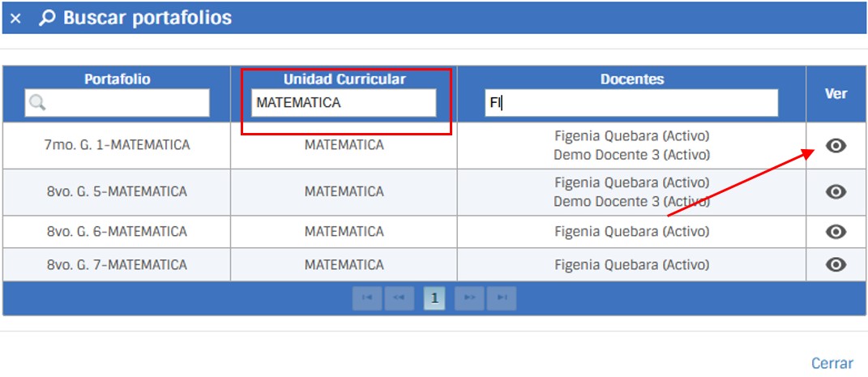Screen dimensions: 868x377
Task: Close the dialog using the X icon
Action: tap(15, 19)
